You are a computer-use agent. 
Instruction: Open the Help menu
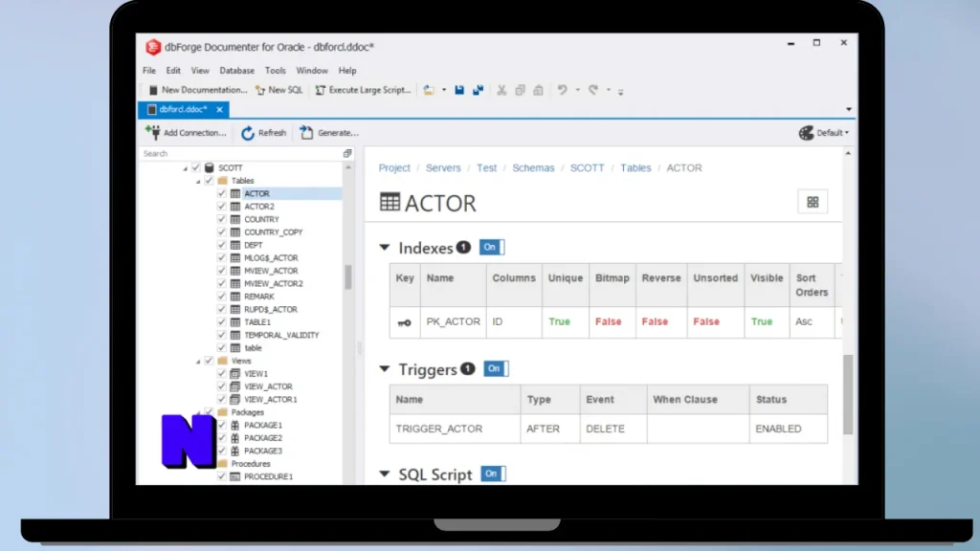(347, 71)
